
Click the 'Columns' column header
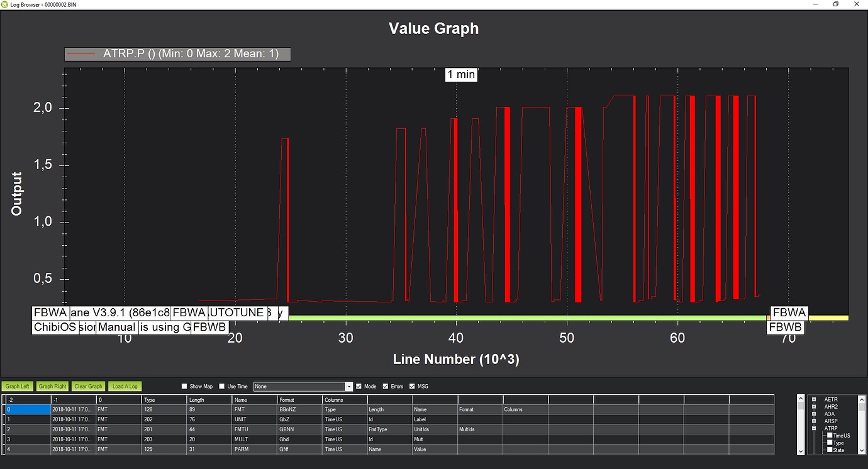[345, 399]
